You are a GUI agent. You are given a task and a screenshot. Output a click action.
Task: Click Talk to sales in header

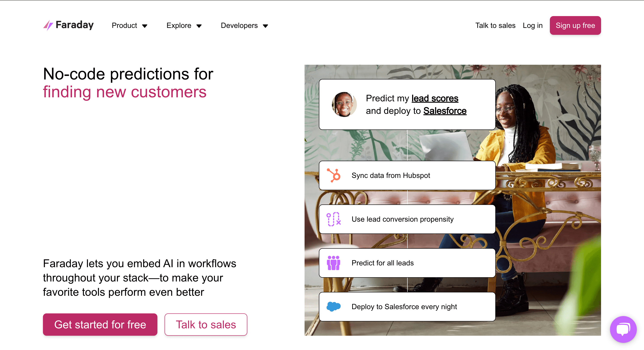pos(495,25)
